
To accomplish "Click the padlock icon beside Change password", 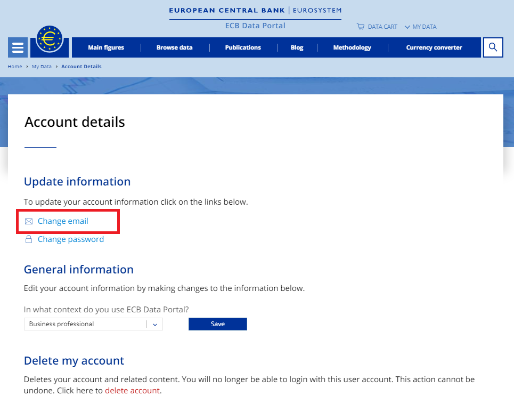I will click(29, 239).
